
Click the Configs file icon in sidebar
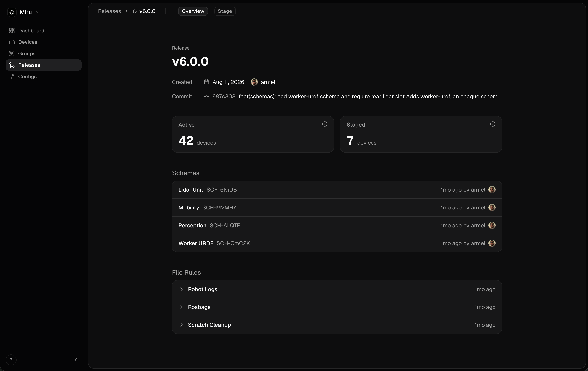click(x=12, y=76)
